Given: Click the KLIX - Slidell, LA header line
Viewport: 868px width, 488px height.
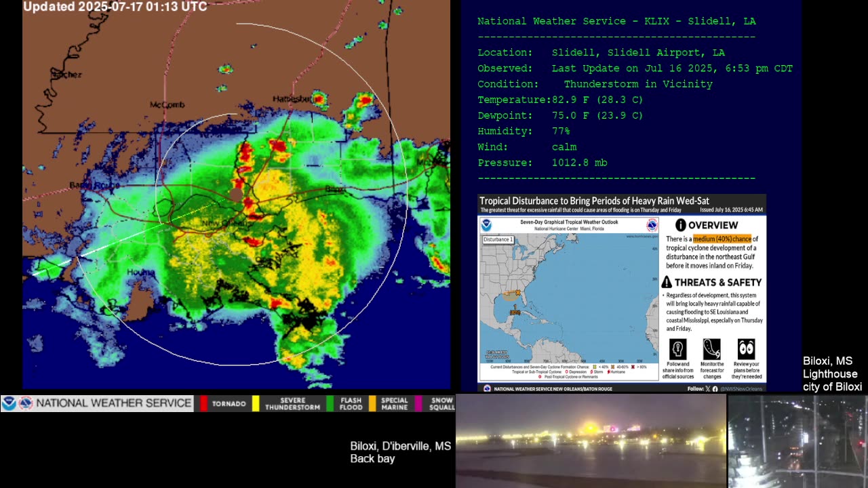Looking at the screenshot, I should 616,21.
